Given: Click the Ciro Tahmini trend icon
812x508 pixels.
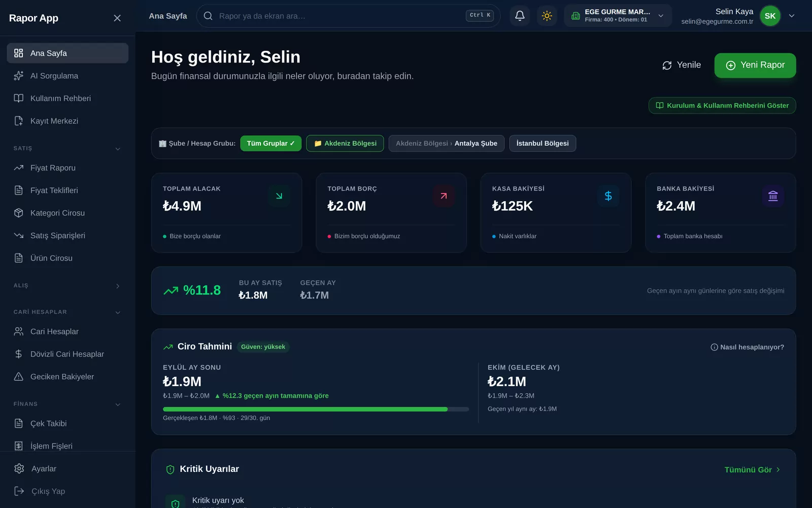Looking at the screenshot, I should [168, 347].
